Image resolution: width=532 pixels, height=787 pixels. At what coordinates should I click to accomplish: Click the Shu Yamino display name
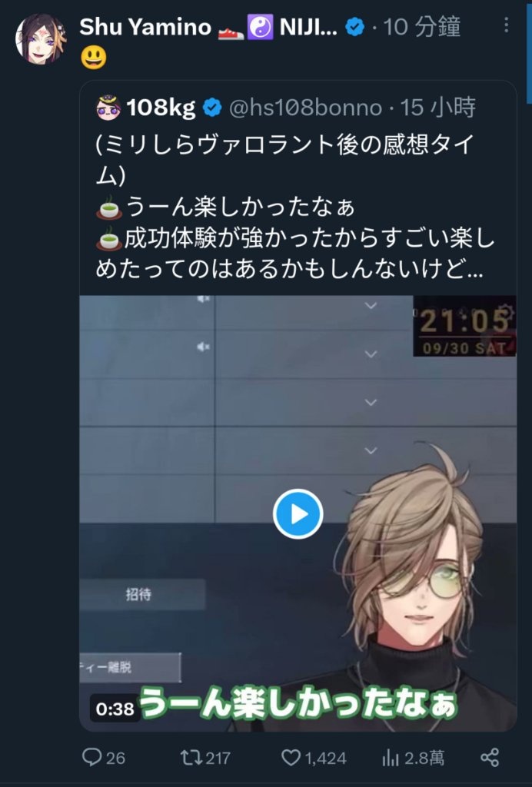tap(145, 27)
